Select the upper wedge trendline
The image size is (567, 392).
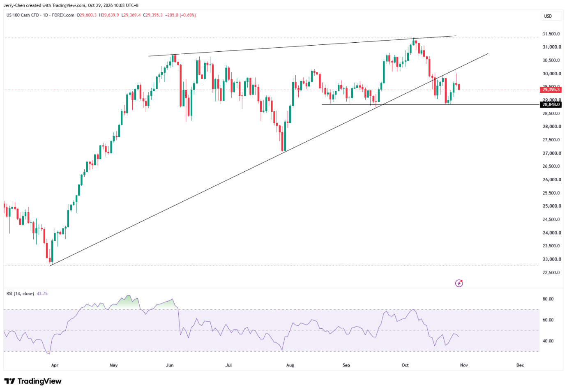tap(302, 46)
